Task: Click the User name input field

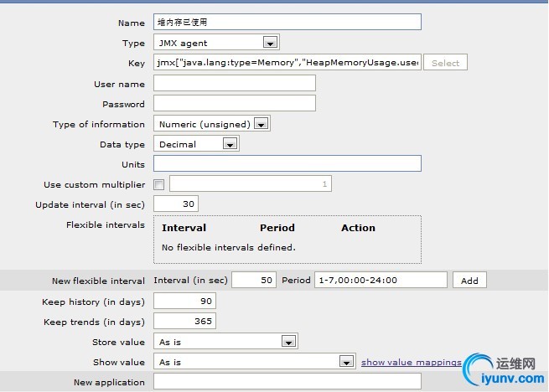Action: click(x=235, y=83)
